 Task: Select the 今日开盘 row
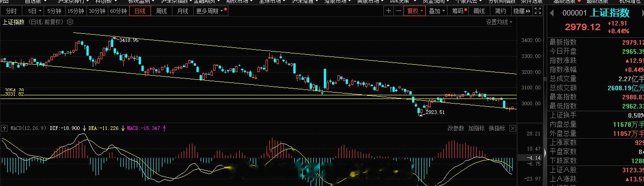[596, 52]
